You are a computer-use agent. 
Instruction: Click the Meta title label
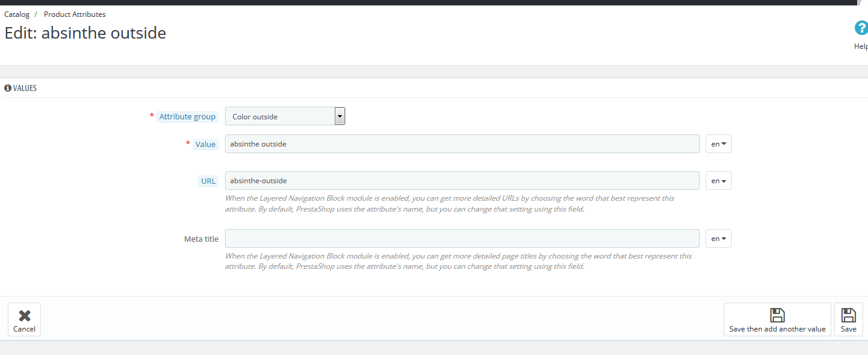coord(201,239)
